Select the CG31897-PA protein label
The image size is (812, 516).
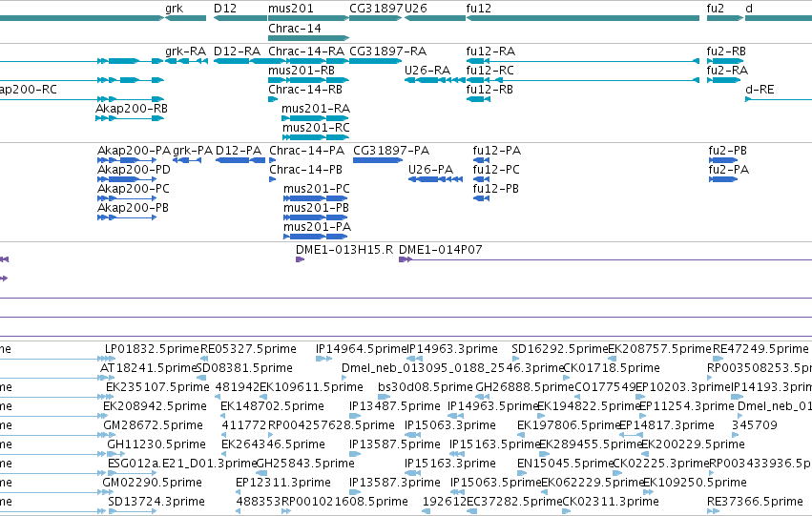(x=391, y=151)
